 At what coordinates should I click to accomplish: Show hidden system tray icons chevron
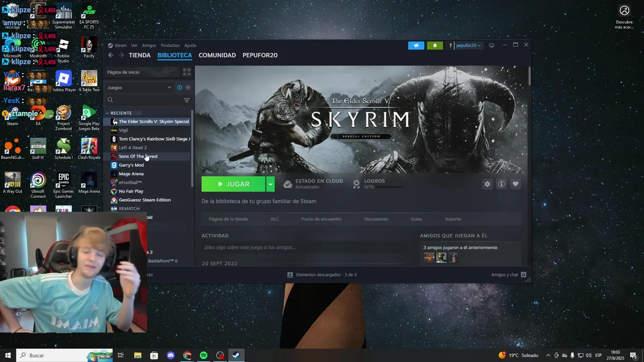(x=548, y=355)
